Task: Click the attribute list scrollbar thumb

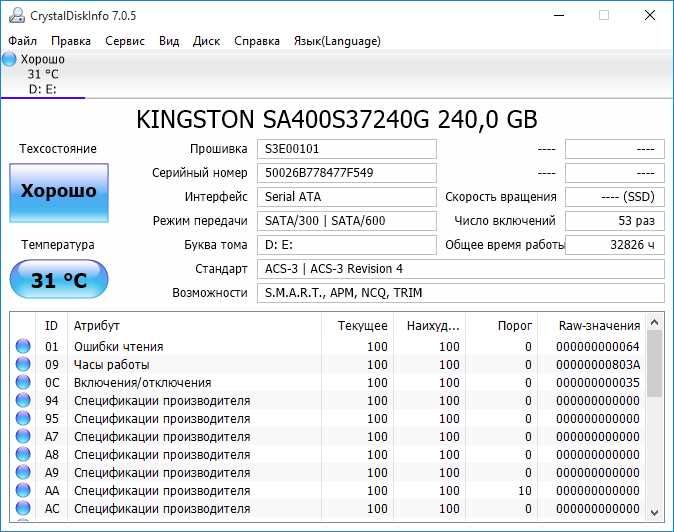Action: pyautogui.click(x=654, y=364)
